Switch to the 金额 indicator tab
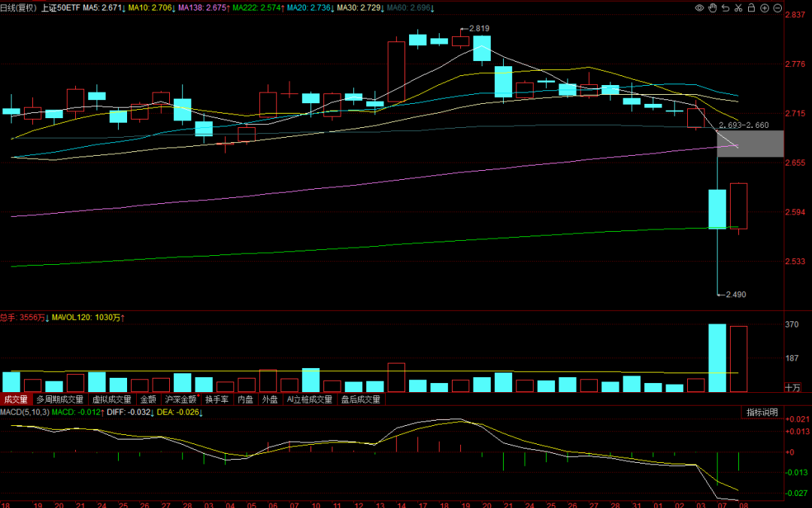Image resolution: width=812 pixels, height=508 pixels. point(148,399)
